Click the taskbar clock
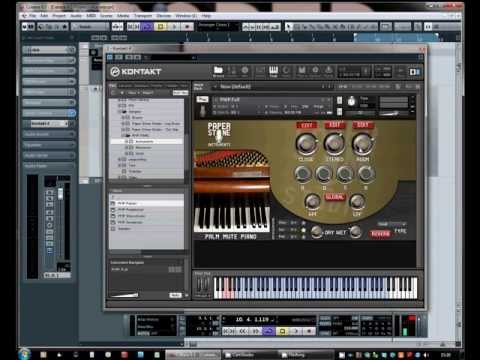This screenshot has width=480, height=360. (x=446, y=355)
